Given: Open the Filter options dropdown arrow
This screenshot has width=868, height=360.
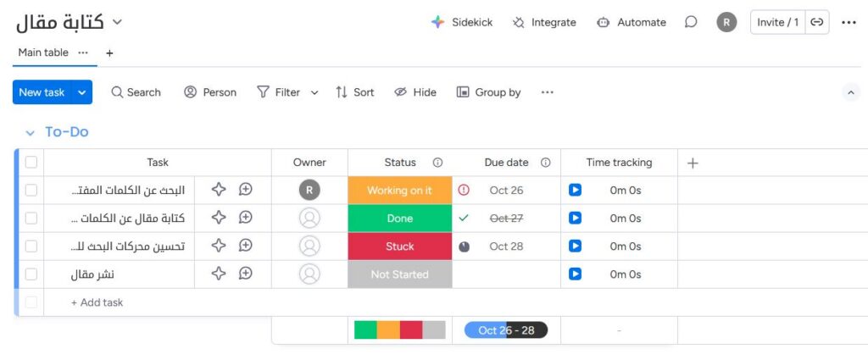Looking at the screenshot, I should [314, 92].
